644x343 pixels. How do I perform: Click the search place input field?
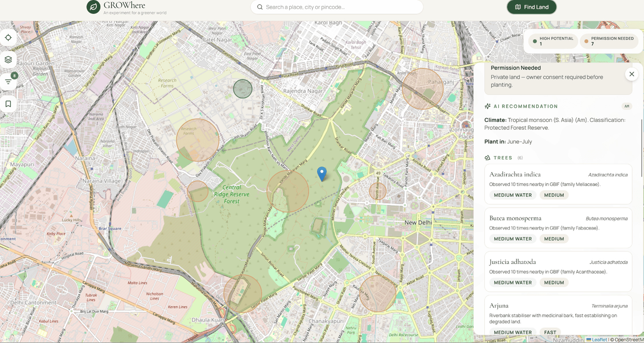pos(337,7)
